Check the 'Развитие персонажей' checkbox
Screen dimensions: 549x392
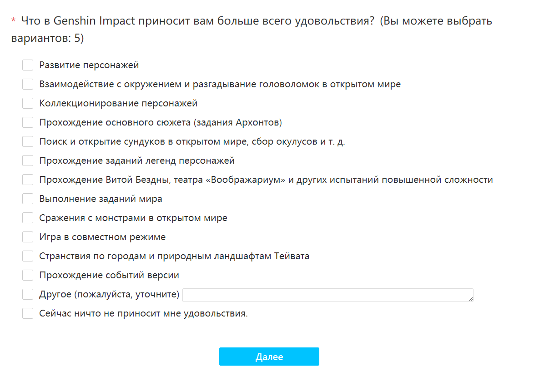click(x=28, y=65)
